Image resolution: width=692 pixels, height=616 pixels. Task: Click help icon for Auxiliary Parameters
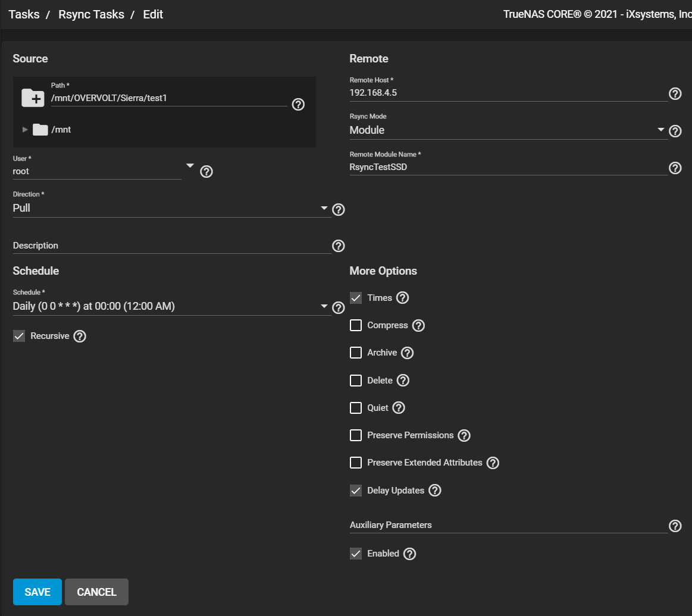(675, 526)
